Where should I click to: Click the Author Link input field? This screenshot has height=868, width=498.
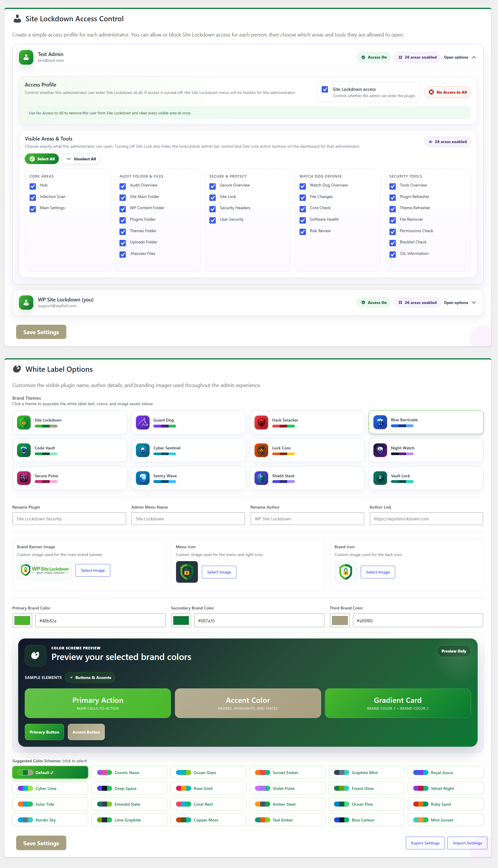(426, 518)
